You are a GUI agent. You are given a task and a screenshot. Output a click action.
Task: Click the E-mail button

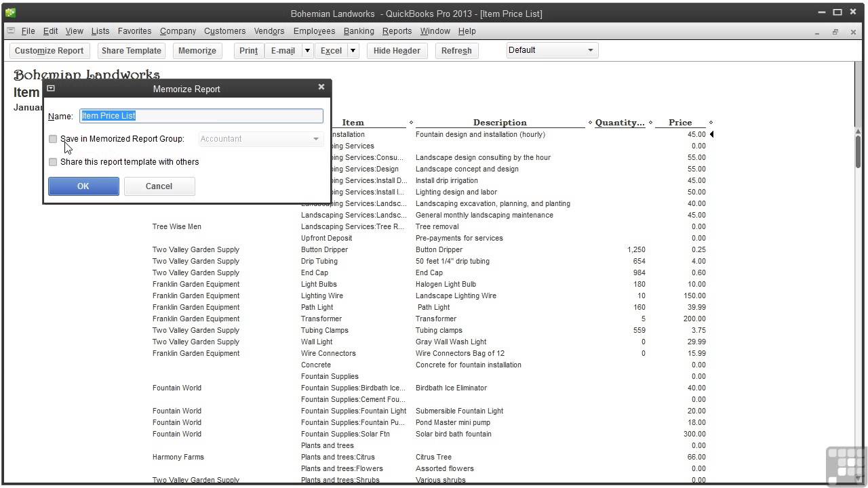point(283,51)
